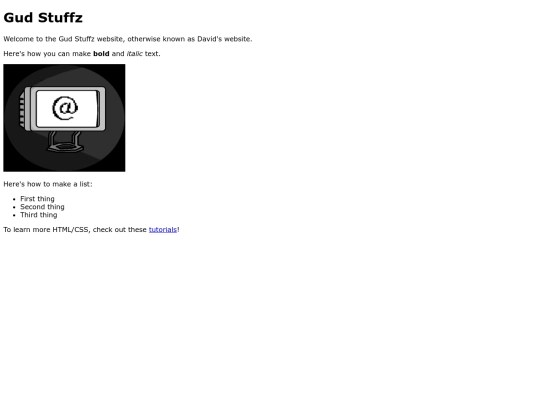This screenshot has width=540, height=405.
Task: Click the 'To learn more HTML/CSS' text
Action: coord(75,230)
